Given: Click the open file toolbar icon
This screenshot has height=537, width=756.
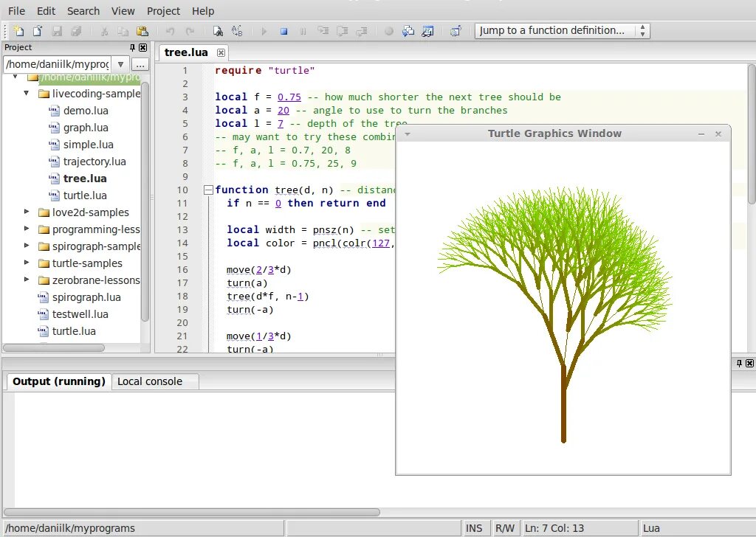Looking at the screenshot, I should click(x=37, y=31).
